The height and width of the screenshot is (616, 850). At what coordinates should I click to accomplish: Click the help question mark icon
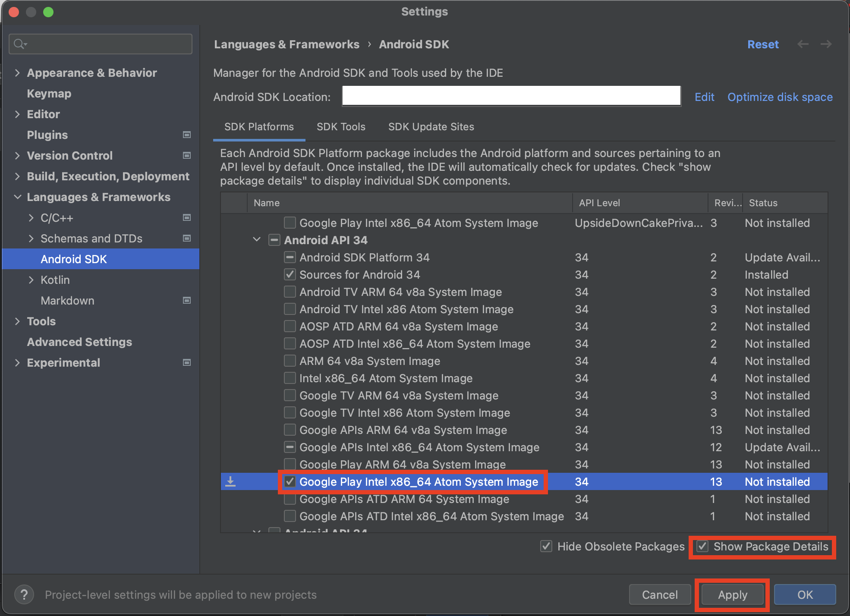click(24, 595)
